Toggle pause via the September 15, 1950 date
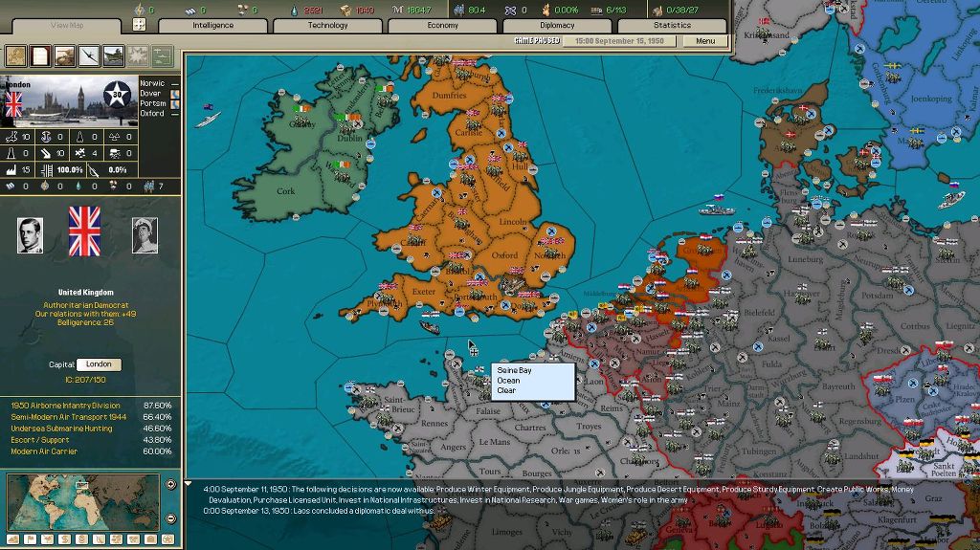980x550 pixels. point(619,40)
